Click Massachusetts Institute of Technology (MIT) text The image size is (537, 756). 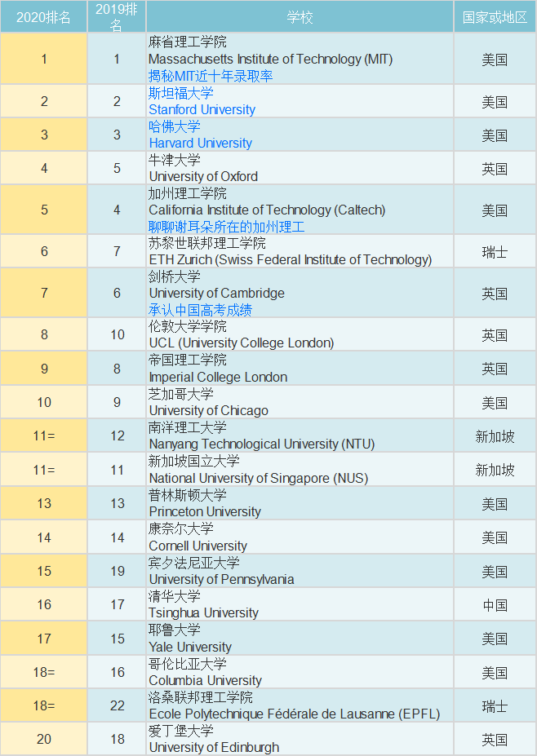pos(271,60)
